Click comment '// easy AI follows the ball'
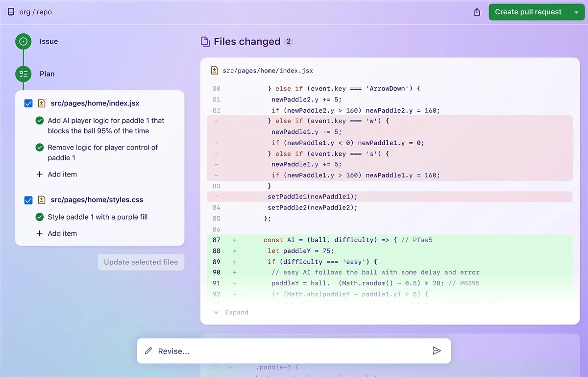Viewport: 588px width, 377px height. coord(375,273)
